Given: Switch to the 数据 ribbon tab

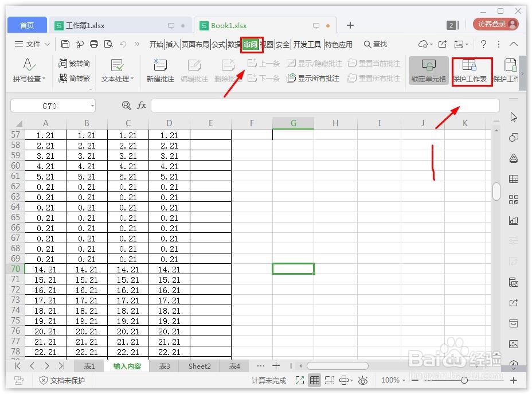Looking at the screenshot, I should point(233,44).
